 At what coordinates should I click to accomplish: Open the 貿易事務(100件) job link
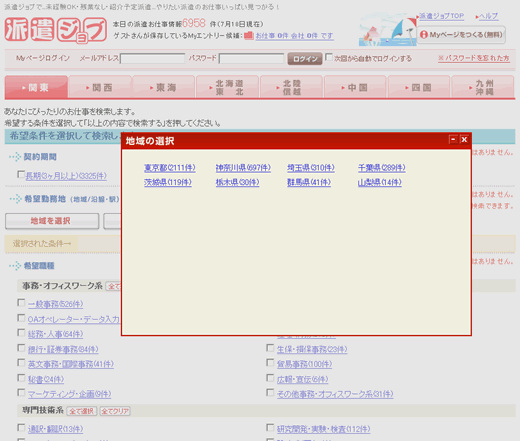click(304, 364)
